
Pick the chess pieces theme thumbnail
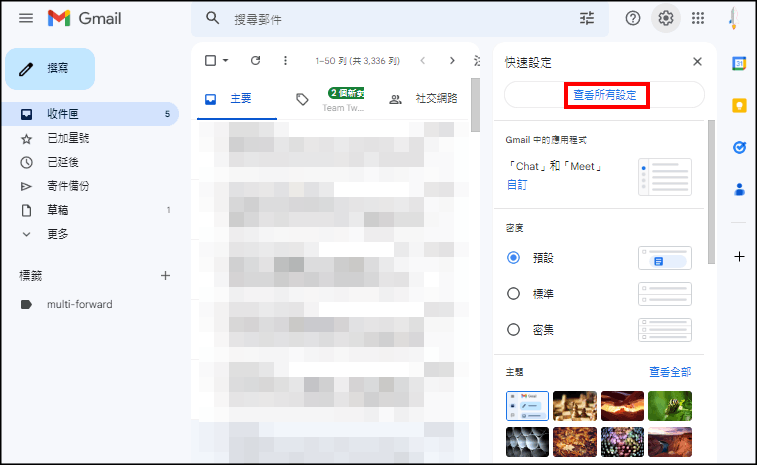573,405
